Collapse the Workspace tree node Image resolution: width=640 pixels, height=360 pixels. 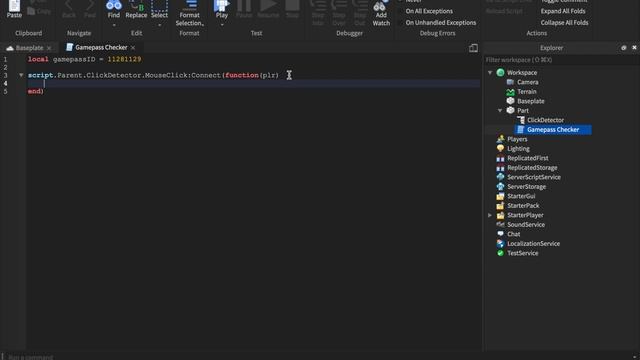[490, 73]
